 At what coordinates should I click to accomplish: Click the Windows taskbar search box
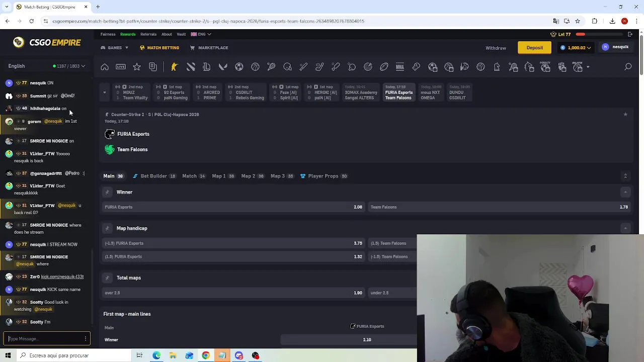[x=73, y=355]
